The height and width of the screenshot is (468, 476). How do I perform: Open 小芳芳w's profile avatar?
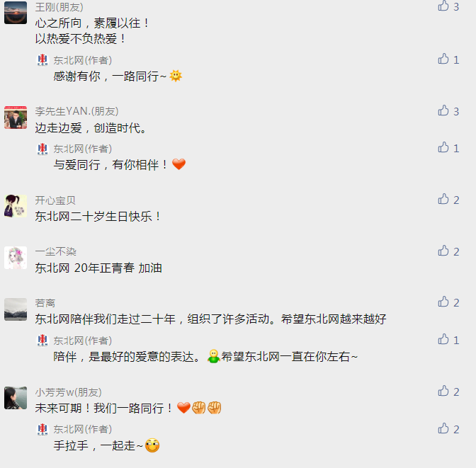pyautogui.click(x=16, y=398)
